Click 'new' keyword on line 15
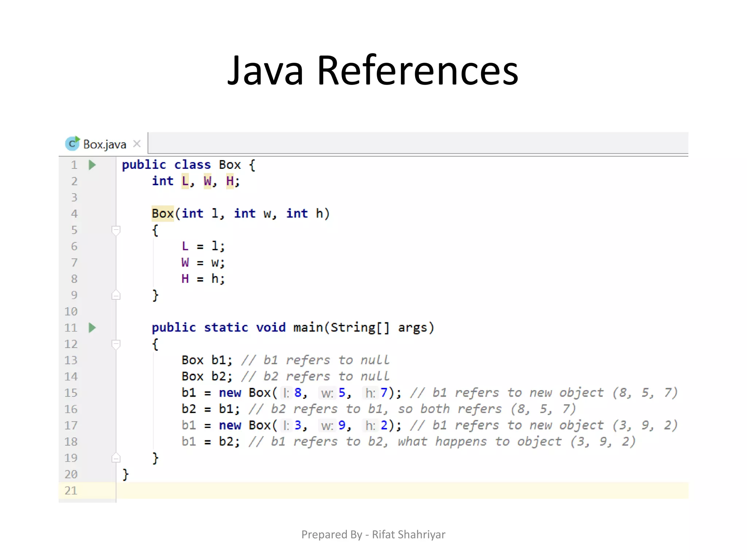 (230, 393)
